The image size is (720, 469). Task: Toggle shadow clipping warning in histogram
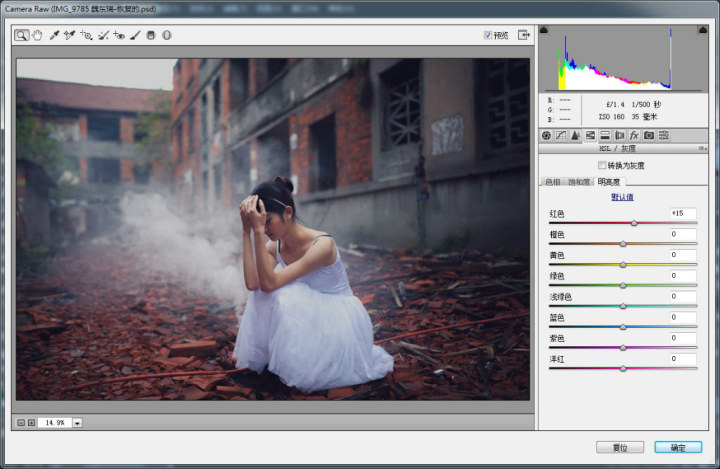pyautogui.click(x=544, y=30)
